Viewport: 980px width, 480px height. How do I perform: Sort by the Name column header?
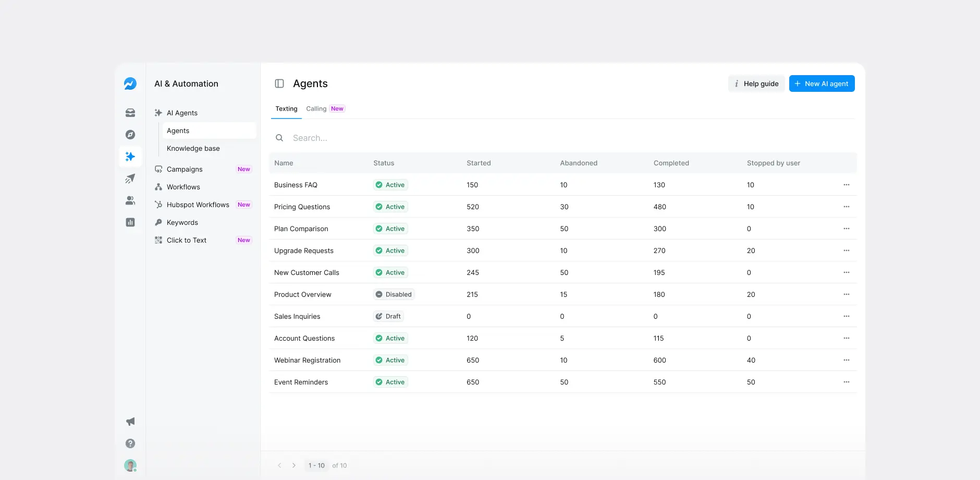(284, 163)
